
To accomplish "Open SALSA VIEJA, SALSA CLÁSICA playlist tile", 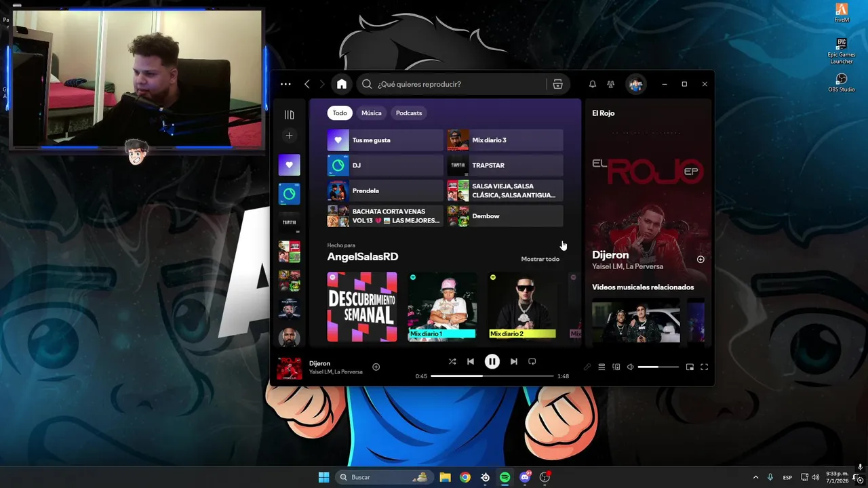I will [505, 190].
